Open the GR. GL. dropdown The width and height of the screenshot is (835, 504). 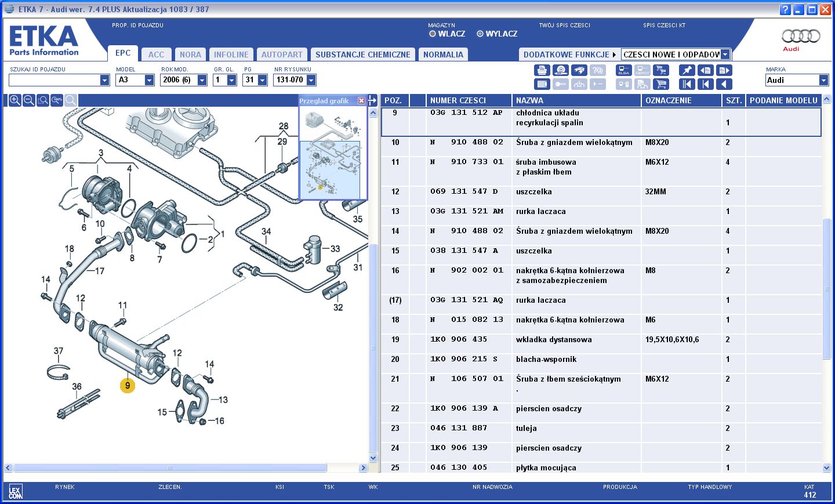[231, 80]
